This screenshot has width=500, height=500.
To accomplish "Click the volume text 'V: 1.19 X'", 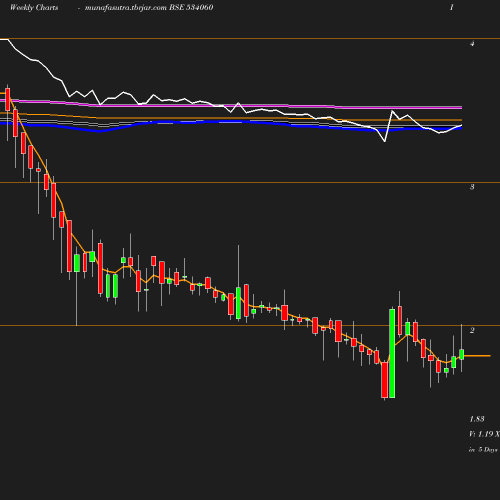I will pos(484,434).
